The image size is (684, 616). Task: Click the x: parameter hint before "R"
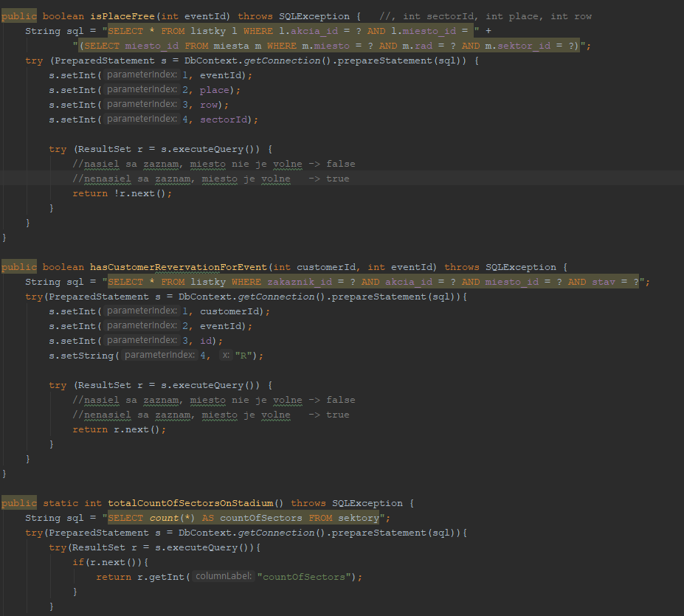click(x=226, y=356)
